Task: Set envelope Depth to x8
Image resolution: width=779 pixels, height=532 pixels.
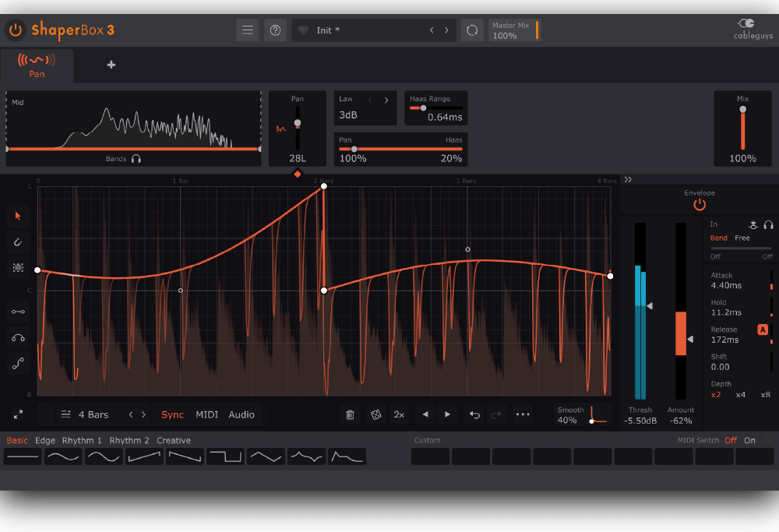Action: click(x=765, y=395)
